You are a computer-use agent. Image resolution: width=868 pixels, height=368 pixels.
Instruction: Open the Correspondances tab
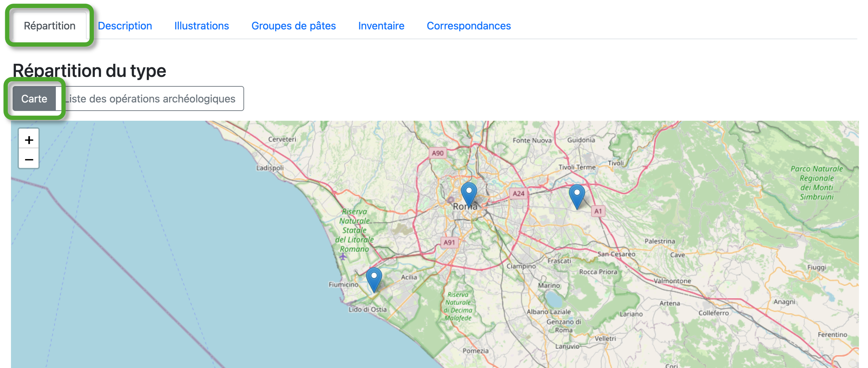468,26
